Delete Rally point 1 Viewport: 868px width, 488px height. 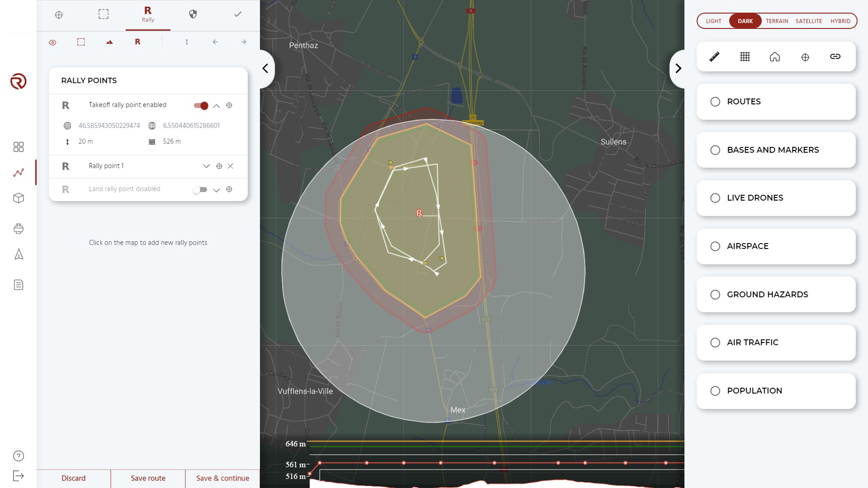(231, 166)
